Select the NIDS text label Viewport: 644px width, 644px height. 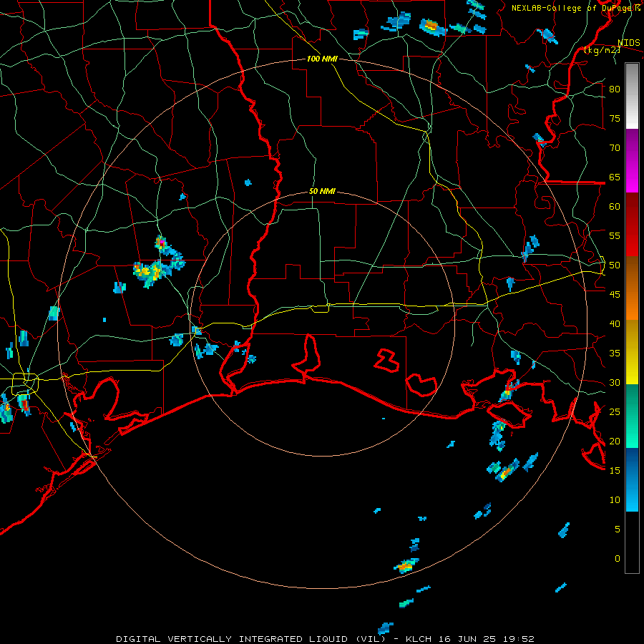(x=629, y=43)
